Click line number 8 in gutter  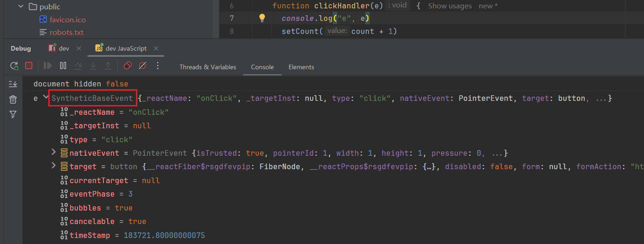click(232, 31)
